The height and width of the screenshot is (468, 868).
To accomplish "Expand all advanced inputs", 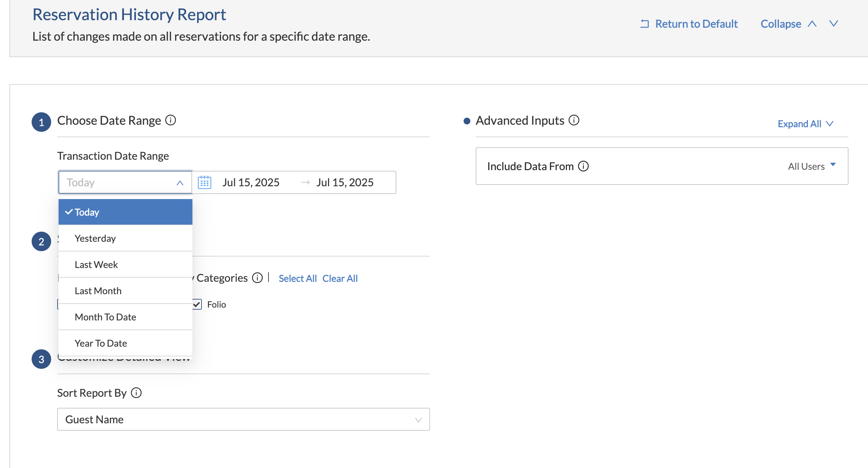I will click(805, 124).
